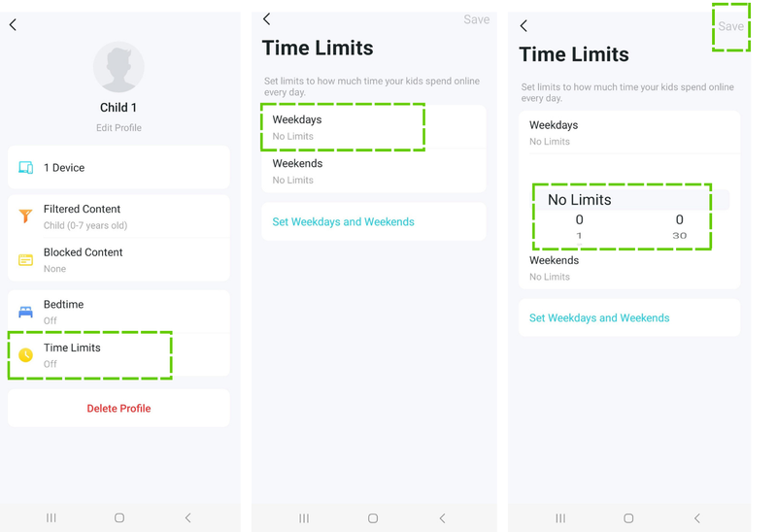This screenshot has width=777, height=532.
Task: Expand Weekends row below the time picker
Action: 628,268
